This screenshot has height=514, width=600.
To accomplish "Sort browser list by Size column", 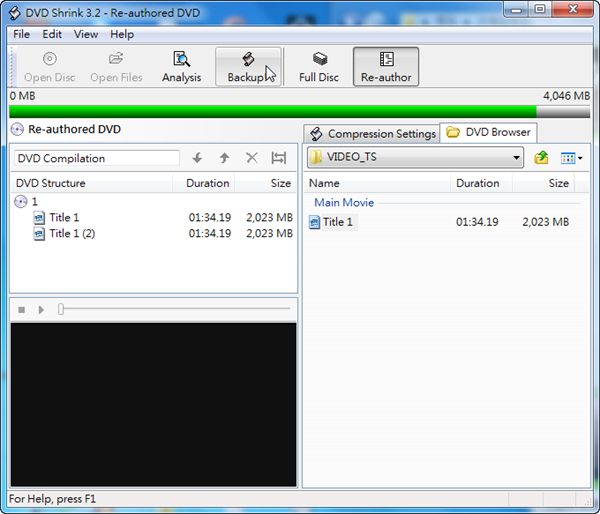I will 543,183.
